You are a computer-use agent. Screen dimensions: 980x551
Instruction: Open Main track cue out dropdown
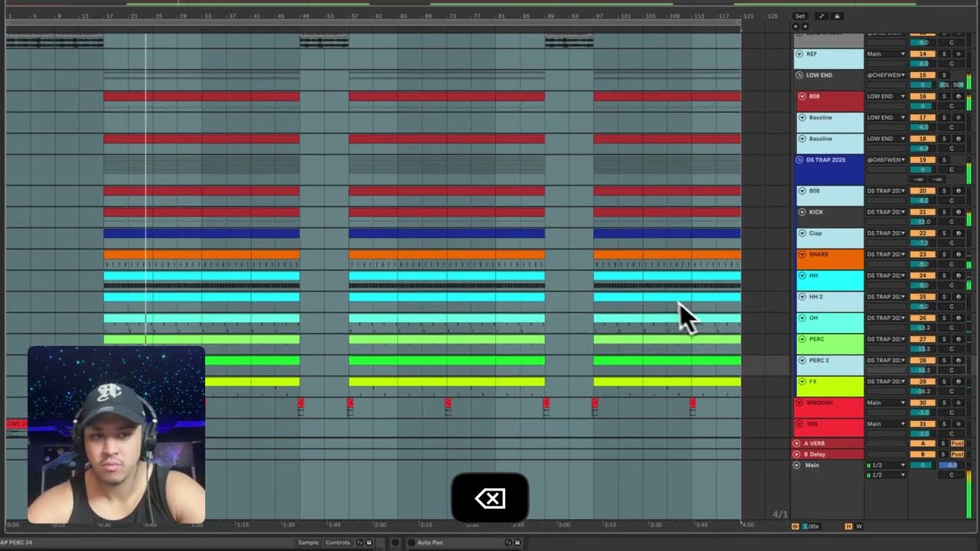[886, 465]
